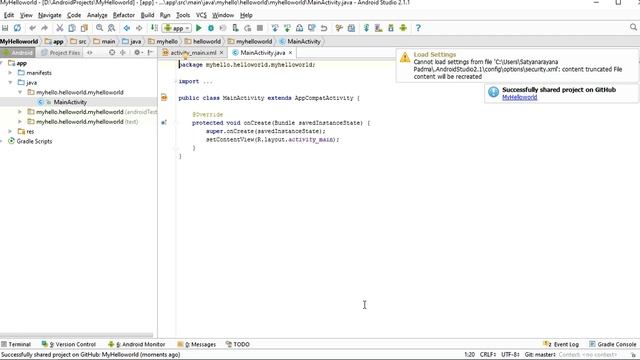Collapse the java folder
Viewport: 640px width, 360px height.
(10, 82)
